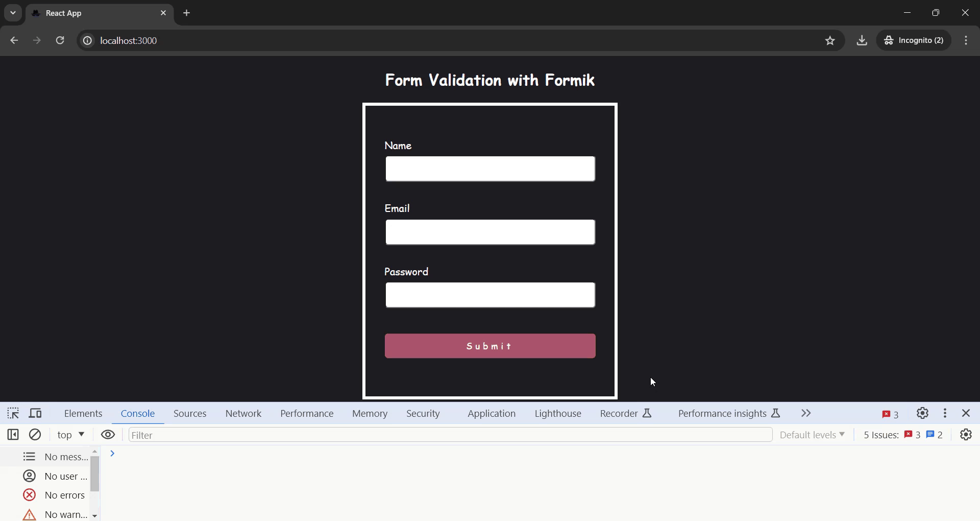Open the Application tab
Viewport: 980px width, 521px height.
coord(492,414)
